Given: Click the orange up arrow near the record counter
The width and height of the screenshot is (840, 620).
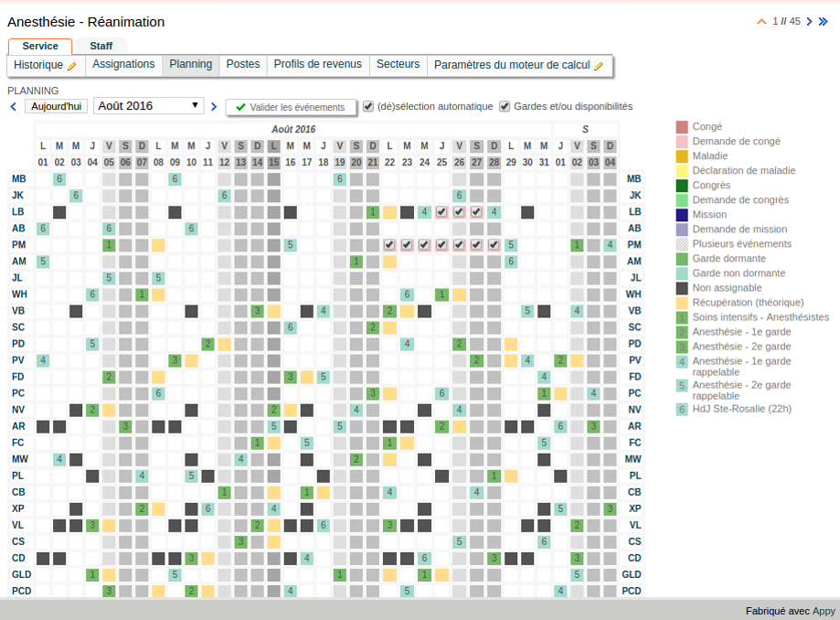Looking at the screenshot, I should [761, 22].
